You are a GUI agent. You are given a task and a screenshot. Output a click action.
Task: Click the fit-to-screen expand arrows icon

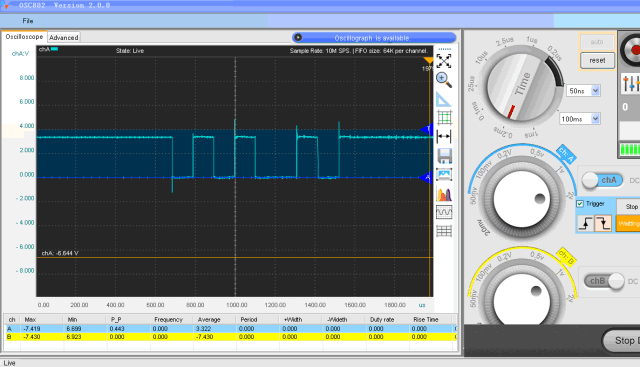click(444, 61)
